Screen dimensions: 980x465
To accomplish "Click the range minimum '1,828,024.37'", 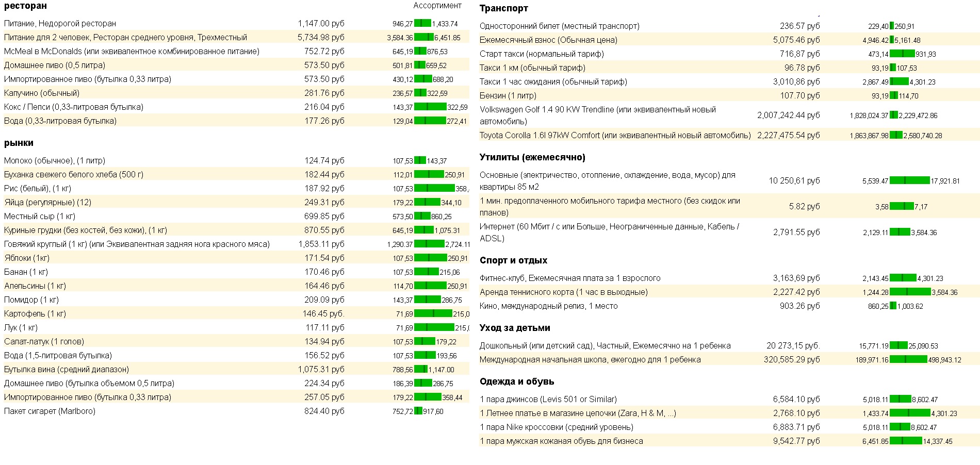I will click(x=869, y=116).
